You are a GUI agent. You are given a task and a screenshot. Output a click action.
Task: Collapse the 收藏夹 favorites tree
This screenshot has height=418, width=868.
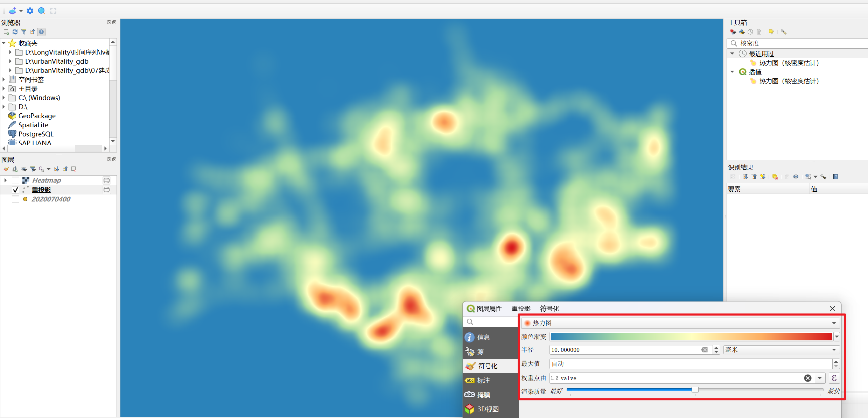point(4,43)
